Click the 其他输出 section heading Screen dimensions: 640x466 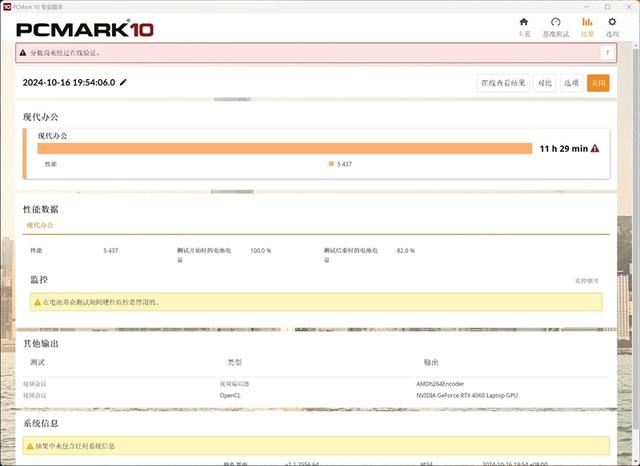[x=40, y=344]
